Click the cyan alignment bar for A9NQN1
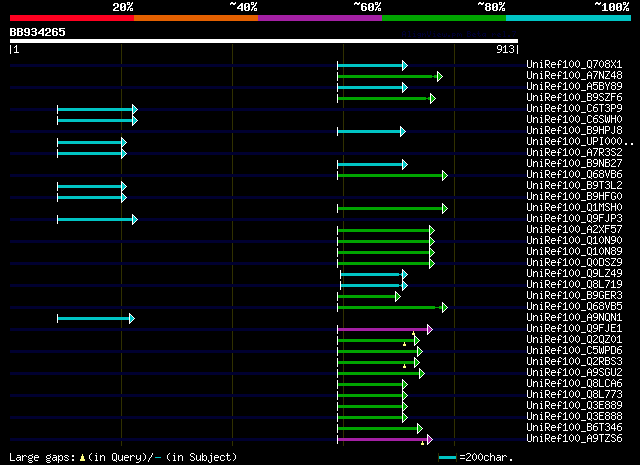640x465 pixels. (x=96, y=319)
